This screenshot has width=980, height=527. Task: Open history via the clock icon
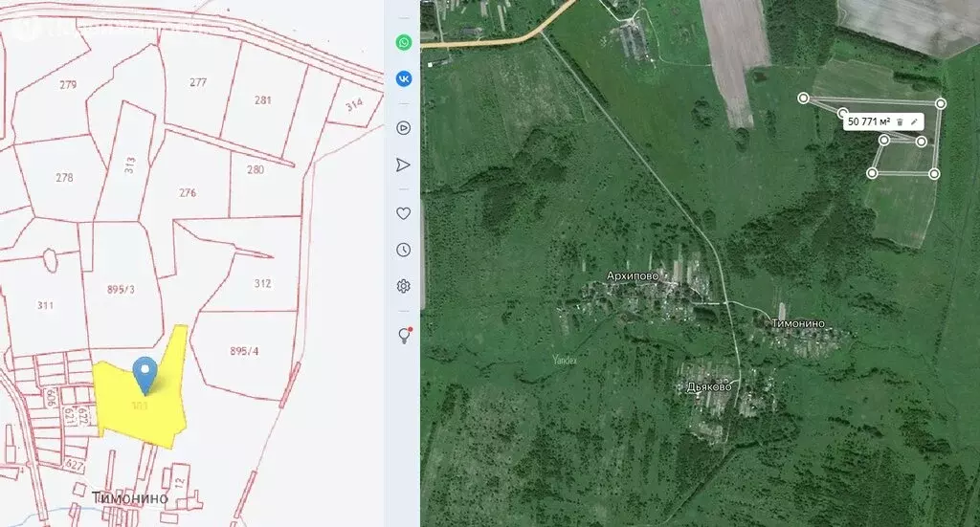point(404,250)
